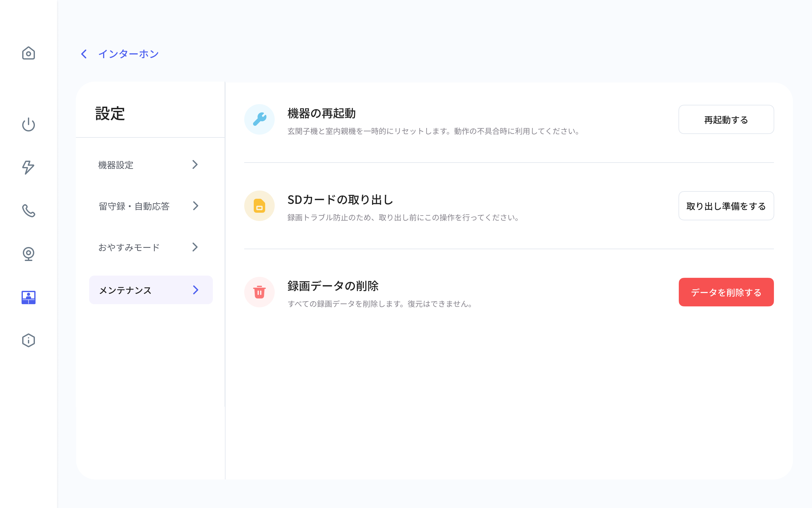812x508 pixels.
Task: Select the power icon in sidebar
Action: click(x=29, y=124)
